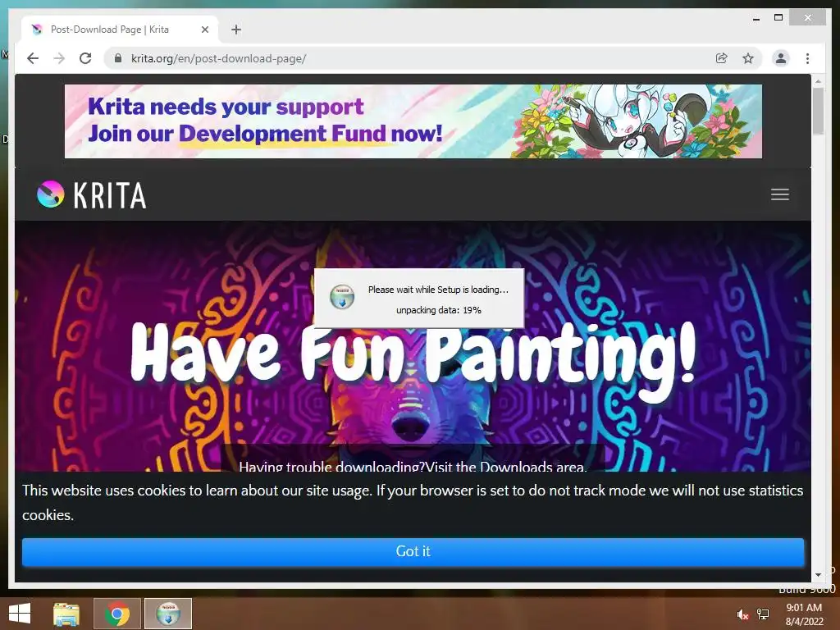This screenshot has height=630, width=840.
Task: Share this page via share icon
Action: click(x=722, y=58)
